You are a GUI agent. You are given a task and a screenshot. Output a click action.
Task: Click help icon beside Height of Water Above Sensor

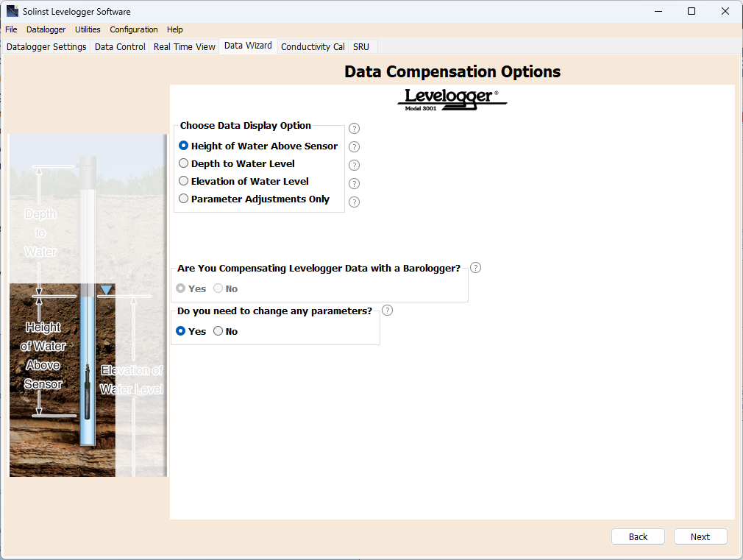[x=354, y=147]
